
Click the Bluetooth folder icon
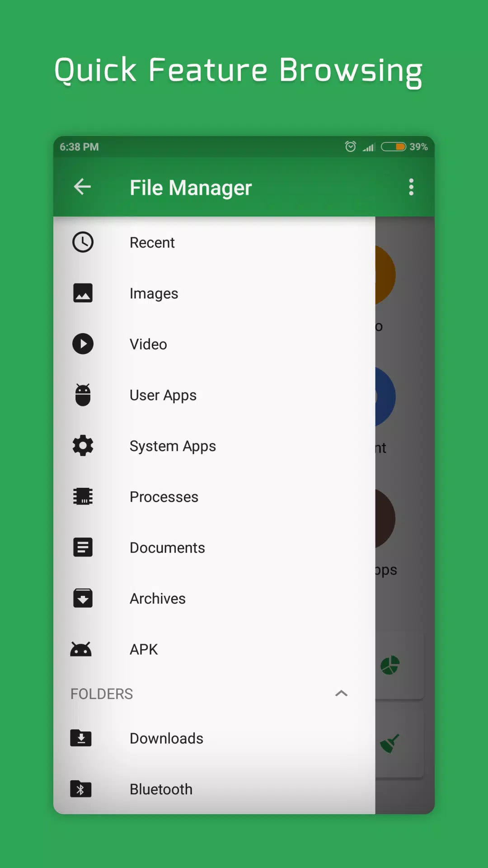81,789
